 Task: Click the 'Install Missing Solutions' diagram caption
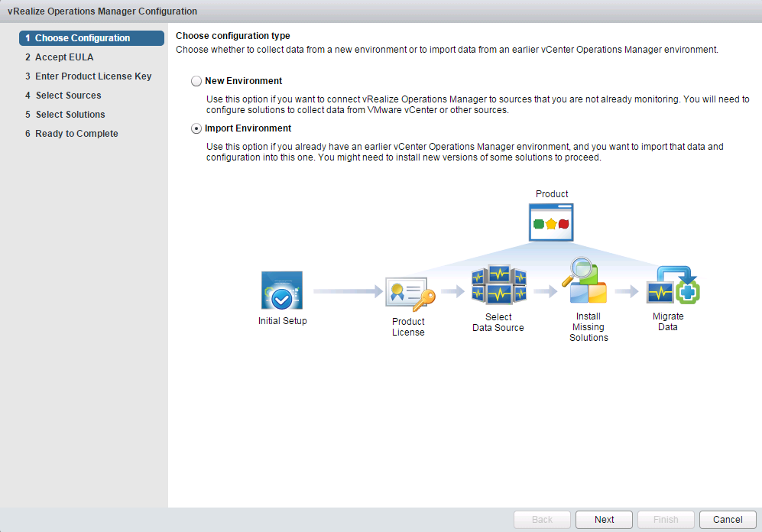pos(589,327)
